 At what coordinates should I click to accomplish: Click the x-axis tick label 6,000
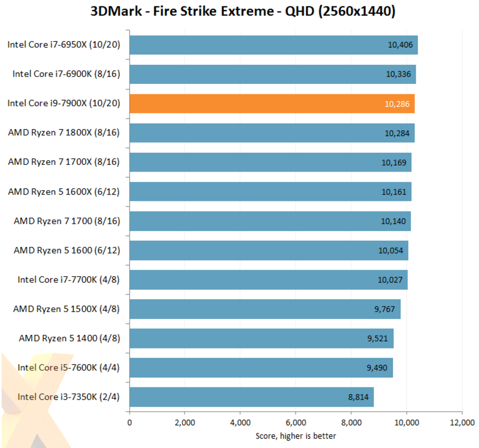click(x=296, y=422)
